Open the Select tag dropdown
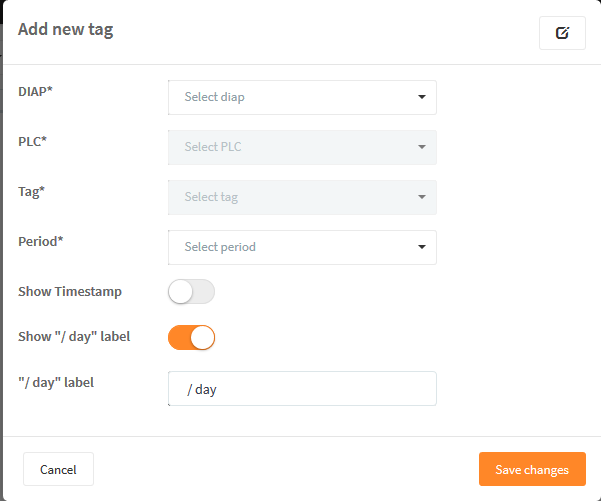This screenshot has height=501, width=601. (302, 197)
